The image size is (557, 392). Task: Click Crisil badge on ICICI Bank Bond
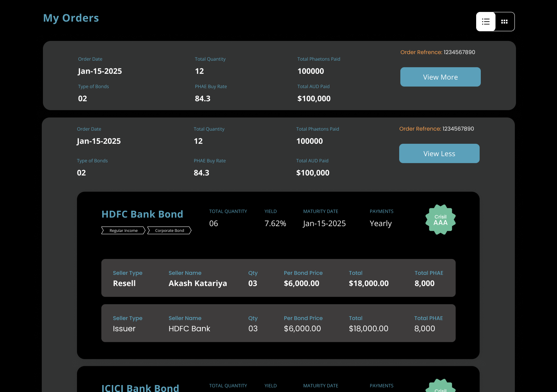(x=440, y=387)
